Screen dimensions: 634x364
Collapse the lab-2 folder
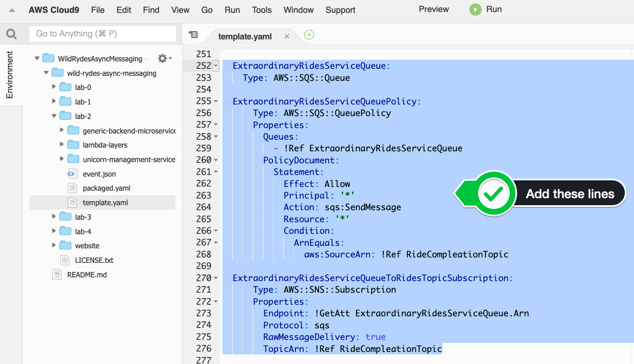[x=54, y=116]
